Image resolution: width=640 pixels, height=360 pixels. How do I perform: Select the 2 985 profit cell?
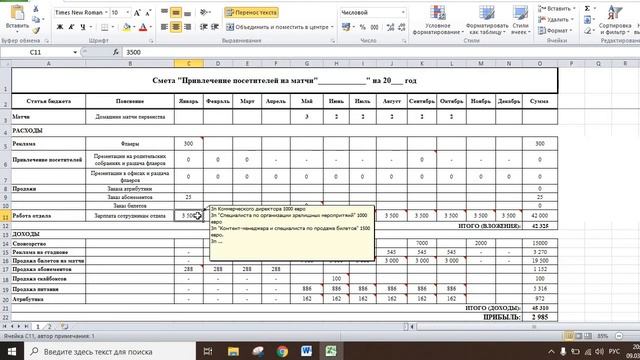(540, 317)
